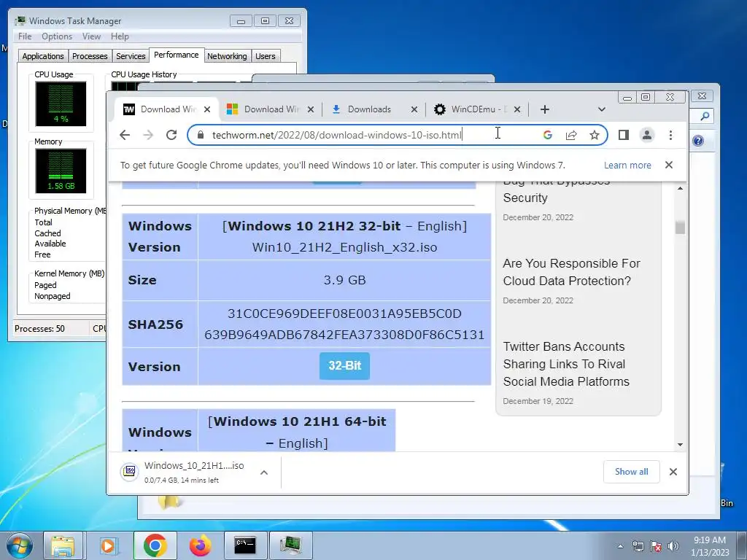Open Task Manager Services tab
This screenshot has height=560, width=747.
click(x=131, y=56)
